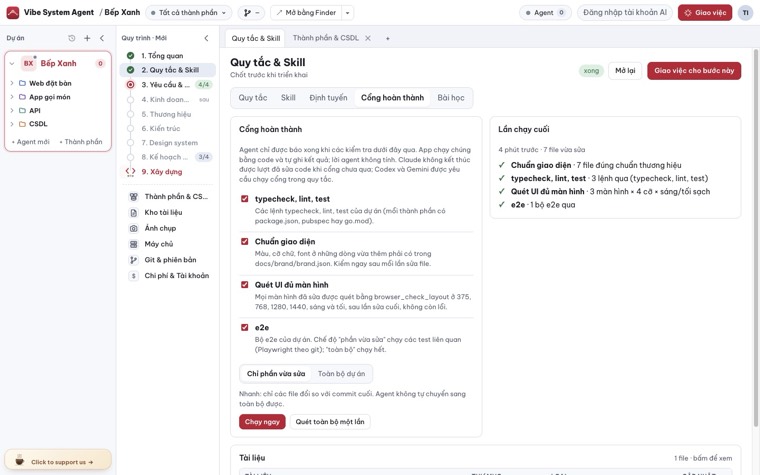Viewport: 760px width, 475px height.
Task: Click Đăng nhập tài khoản AI button
Action: [625, 13]
